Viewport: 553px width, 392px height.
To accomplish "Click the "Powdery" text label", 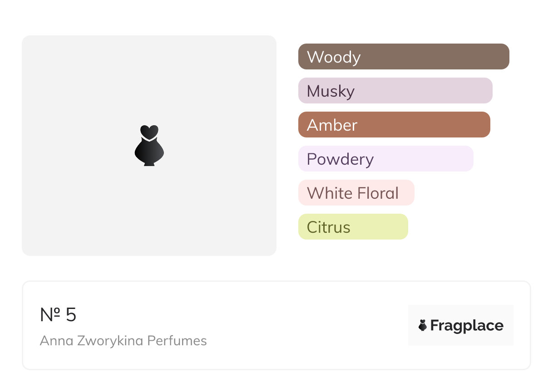I will tap(340, 159).
